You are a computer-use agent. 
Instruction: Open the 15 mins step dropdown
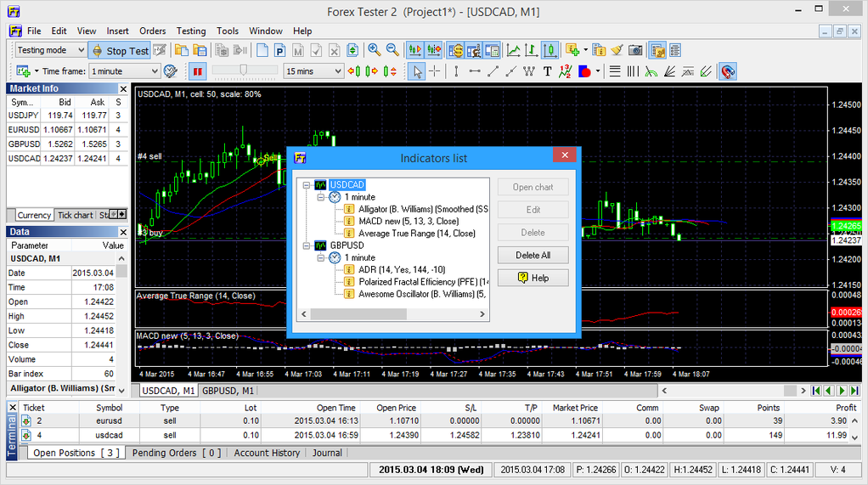point(313,71)
